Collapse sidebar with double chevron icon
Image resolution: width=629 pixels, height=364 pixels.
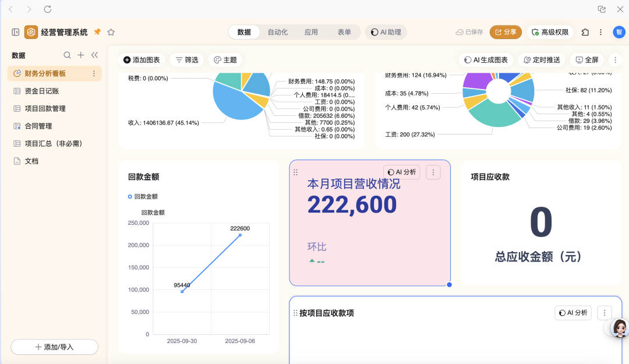[x=94, y=55]
